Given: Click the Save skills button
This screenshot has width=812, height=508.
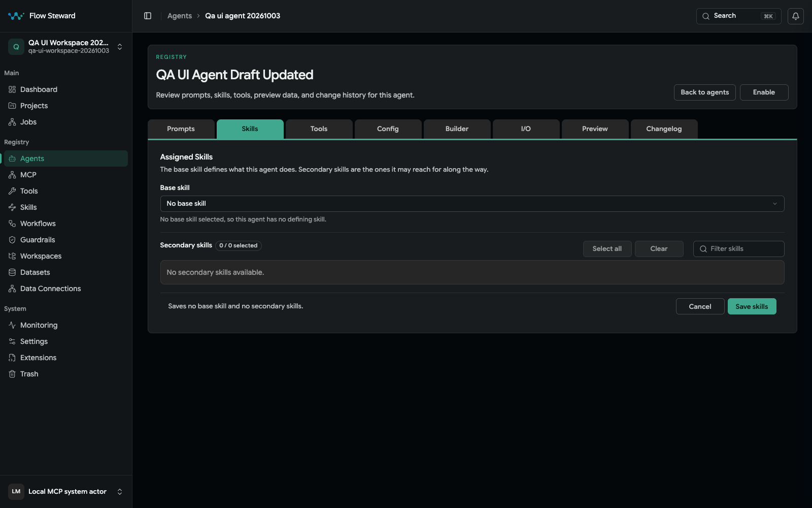Looking at the screenshot, I should (752, 306).
